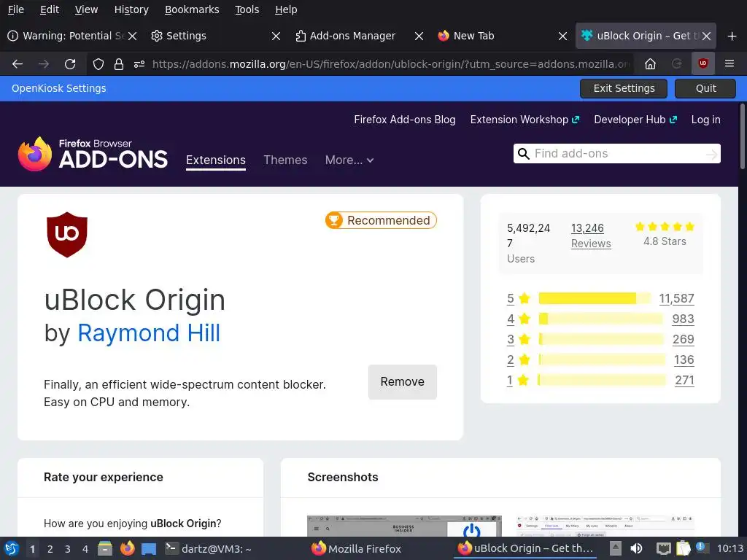747x560 pixels.
Task: Open the History menu
Action: coord(131,9)
